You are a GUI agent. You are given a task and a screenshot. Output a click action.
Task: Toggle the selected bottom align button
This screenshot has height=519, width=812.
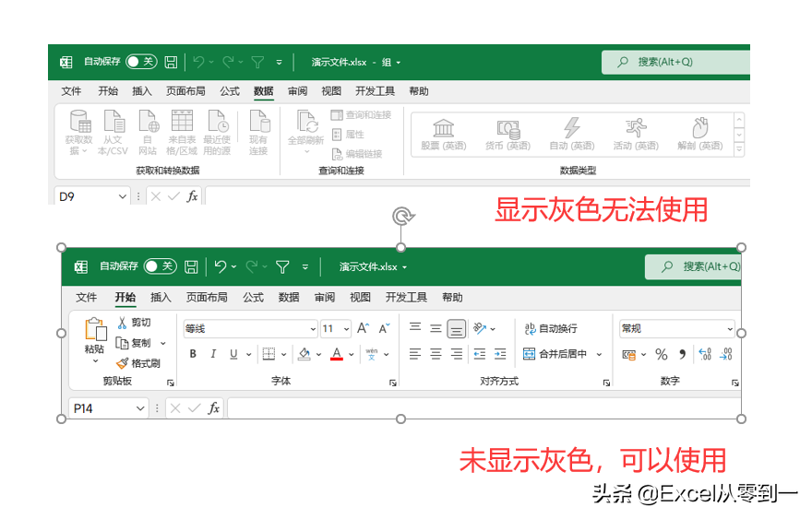coord(456,328)
